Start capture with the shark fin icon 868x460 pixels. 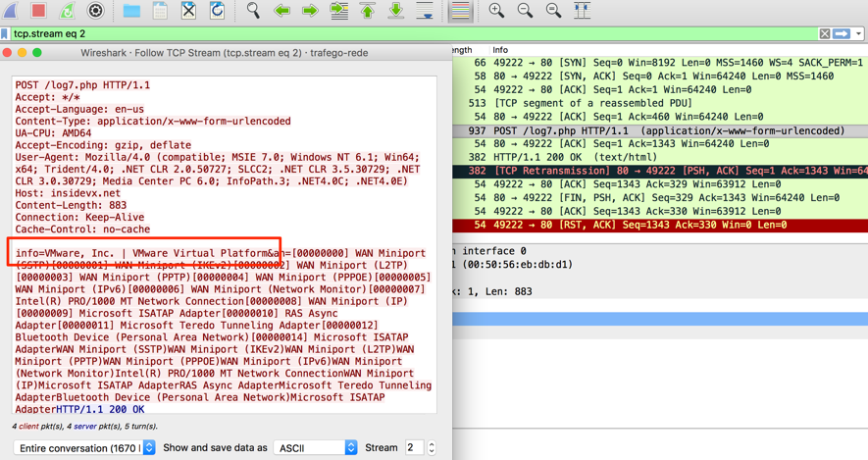pos(11,10)
